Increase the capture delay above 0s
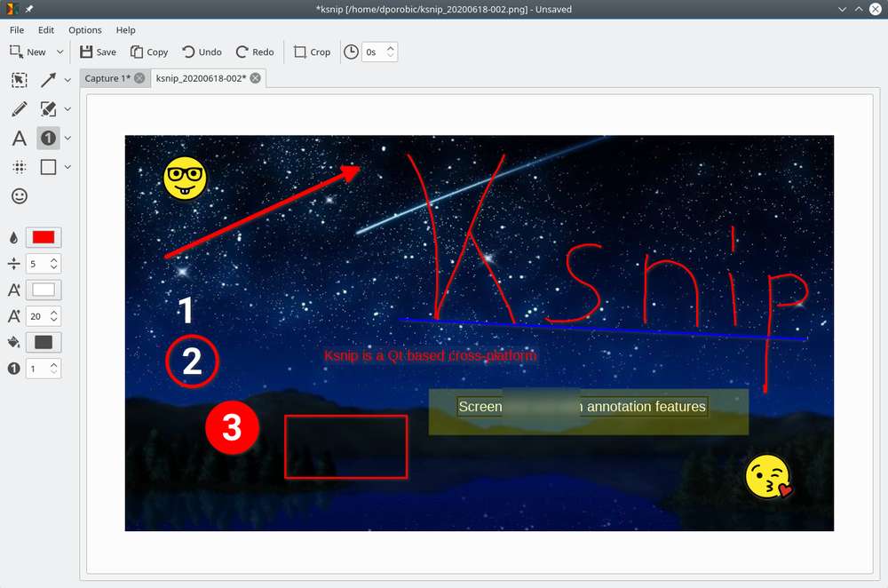888x588 pixels. [390, 48]
